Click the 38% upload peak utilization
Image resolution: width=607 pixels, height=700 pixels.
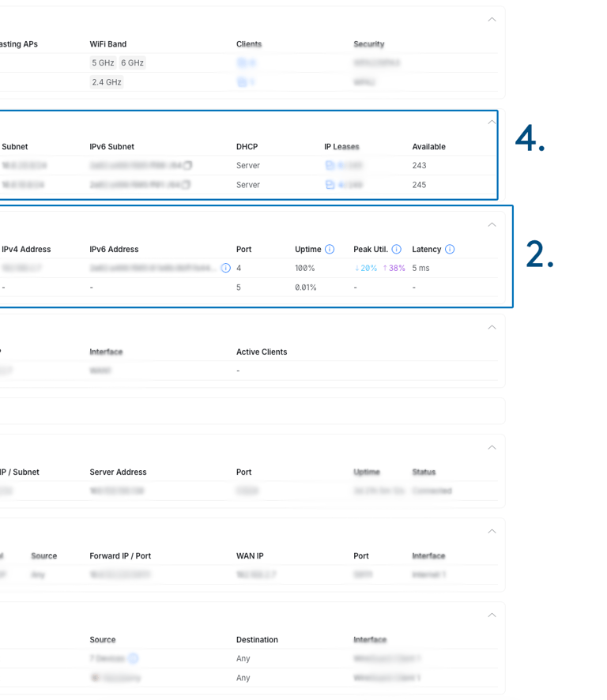point(394,269)
